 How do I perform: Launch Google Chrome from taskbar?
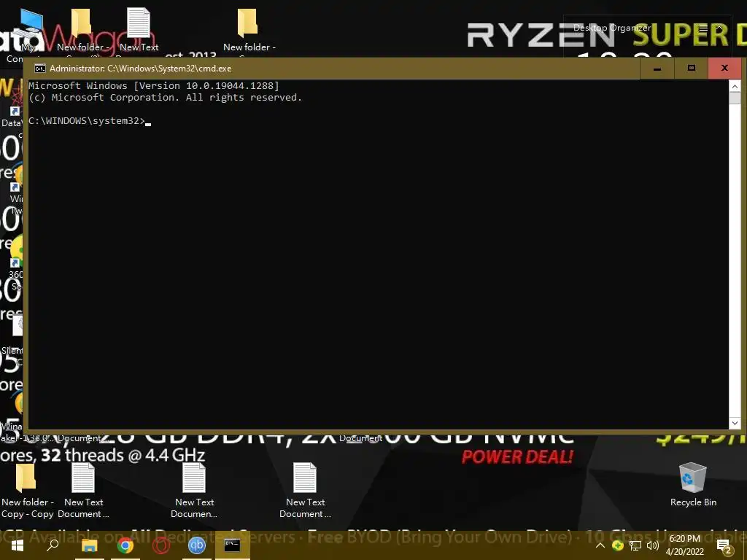pyautogui.click(x=125, y=545)
